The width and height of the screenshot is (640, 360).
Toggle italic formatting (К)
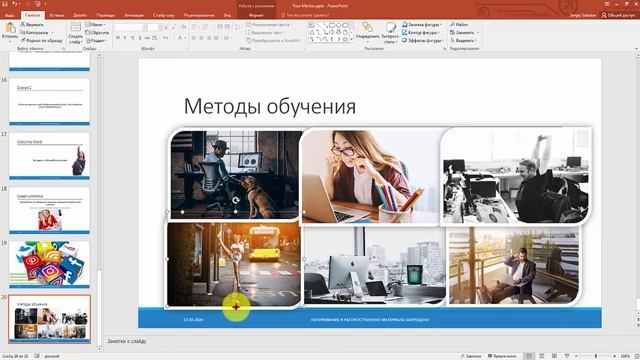pos(125,38)
